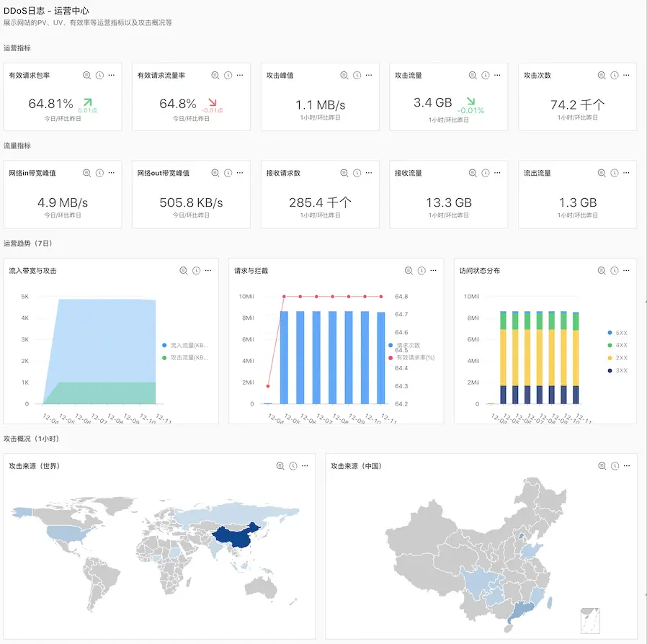647x644 pixels.
Task: Open more options on 请求与拦截 chart
Action: 433,271
